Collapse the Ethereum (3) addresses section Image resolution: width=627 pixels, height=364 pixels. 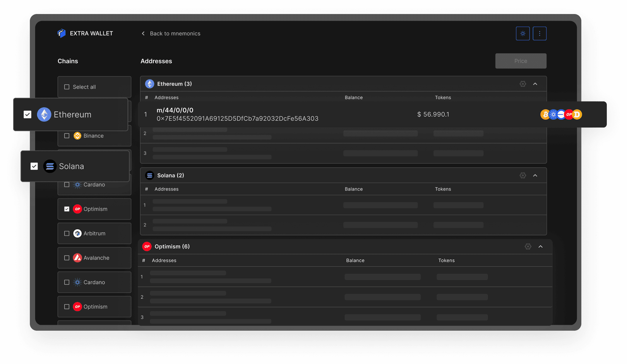point(535,84)
